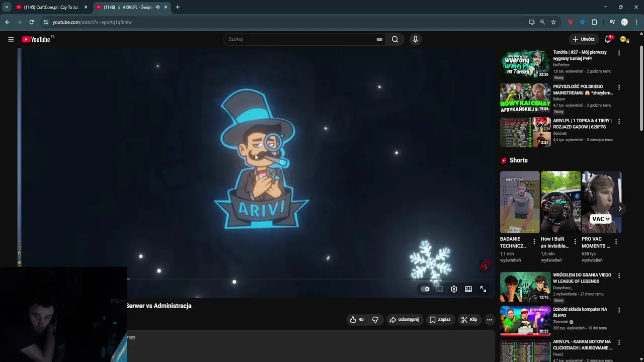The height and width of the screenshot is (362, 644).
Task: Mute the ARIVI.PL tab via speaker icon
Action: [x=157, y=7]
